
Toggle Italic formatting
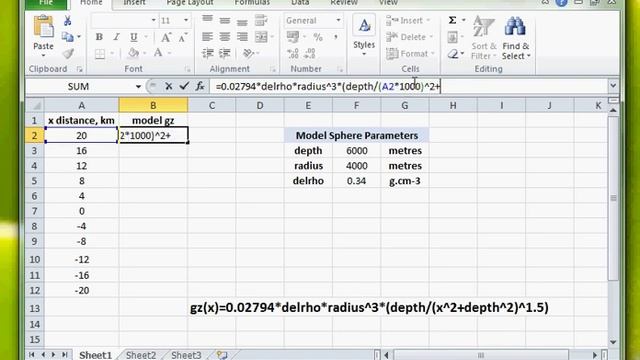pos(116,37)
